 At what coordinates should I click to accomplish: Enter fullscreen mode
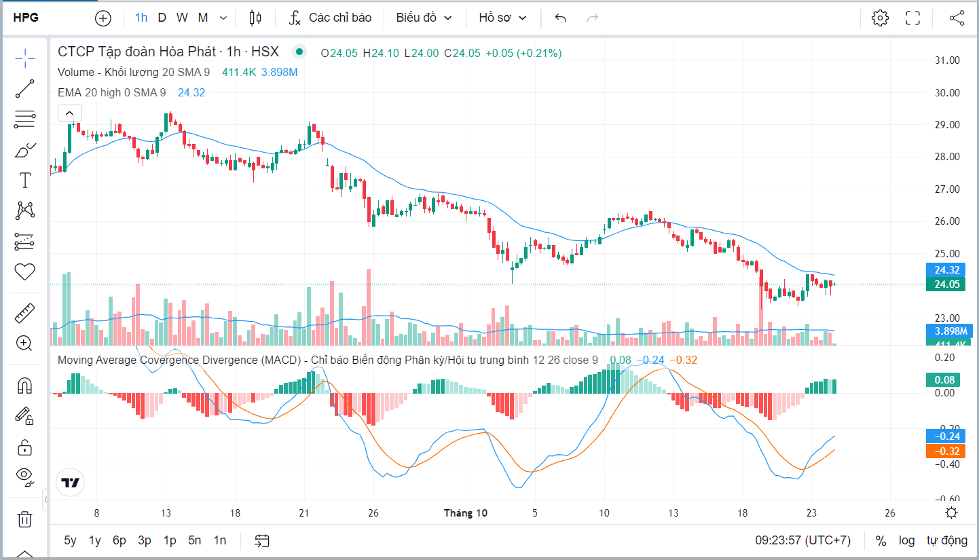click(913, 18)
